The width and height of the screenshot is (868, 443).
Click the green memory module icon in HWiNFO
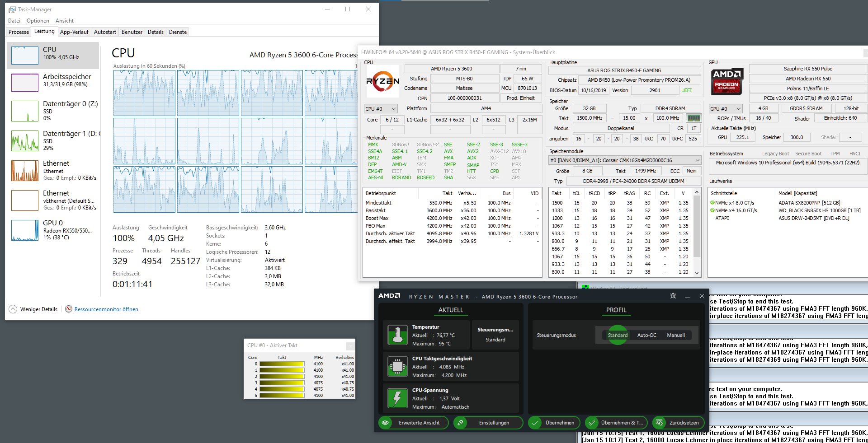693,118
